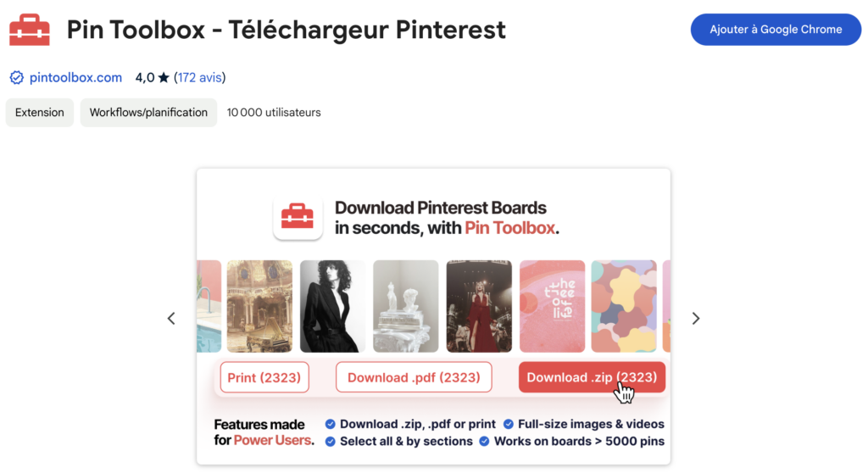Open the 172 avis reviews link
This screenshot has height=473, width=868.
point(199,78)
